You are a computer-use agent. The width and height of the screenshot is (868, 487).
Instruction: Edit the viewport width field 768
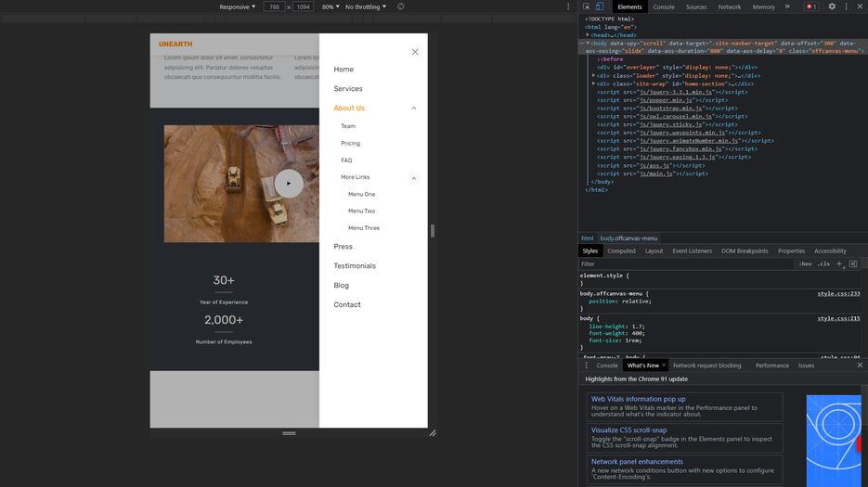tap(274, 7)
